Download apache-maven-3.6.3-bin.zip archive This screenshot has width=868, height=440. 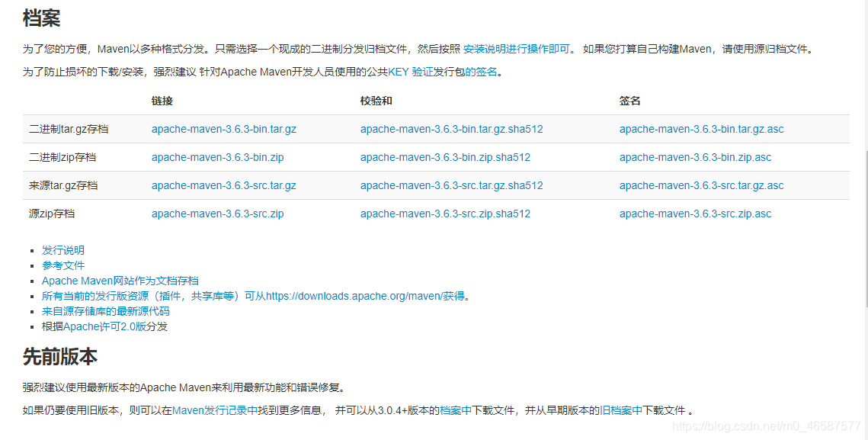point(217,157)
